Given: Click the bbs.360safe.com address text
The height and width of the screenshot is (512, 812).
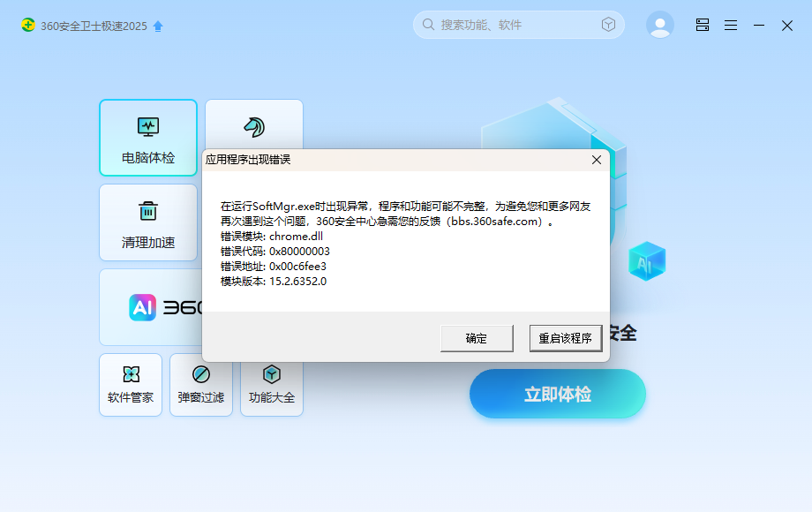Looking at the screenshot, I should coord(496,222).
